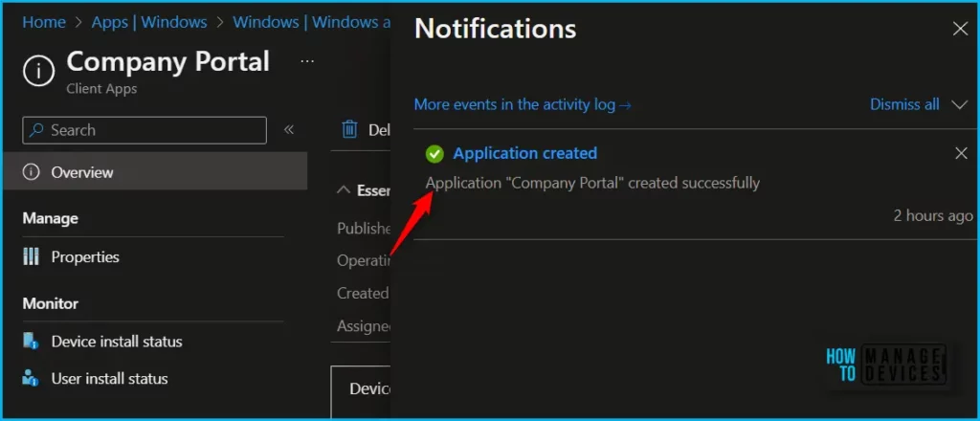Go to Apps | Windows breadcrumb
The height and width of the screenshot is (421, 980).
click(x=149, y=22)
